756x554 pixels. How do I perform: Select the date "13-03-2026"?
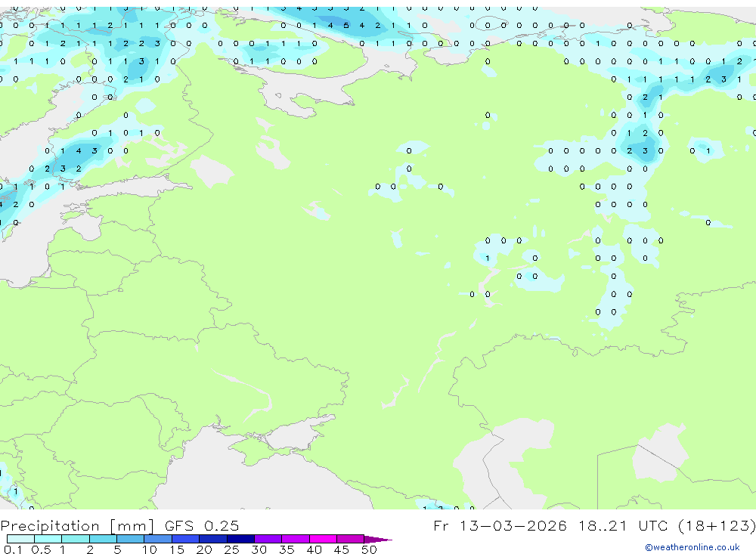(513, 525)
